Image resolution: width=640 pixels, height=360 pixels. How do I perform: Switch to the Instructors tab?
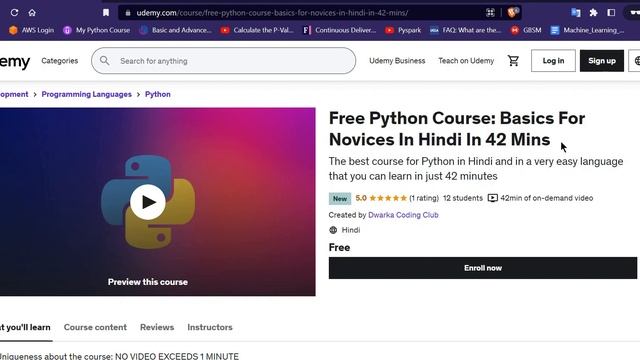210,327
